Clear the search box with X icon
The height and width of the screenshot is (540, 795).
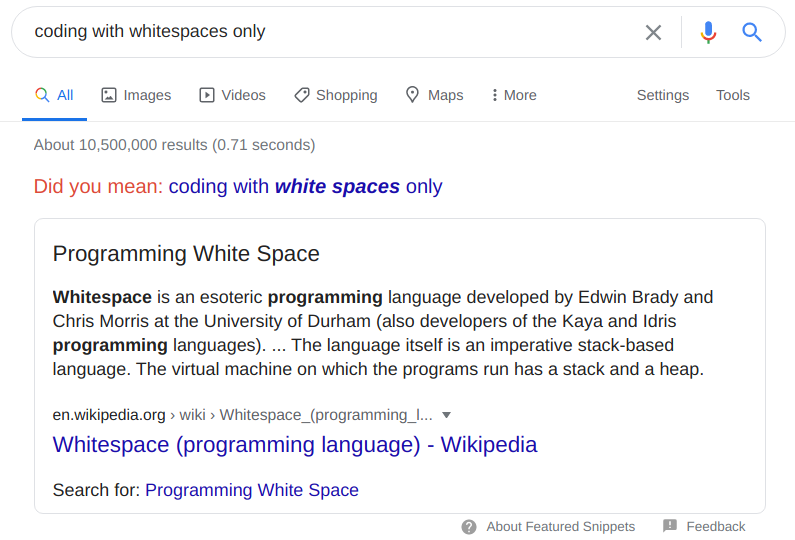[653, 32]
